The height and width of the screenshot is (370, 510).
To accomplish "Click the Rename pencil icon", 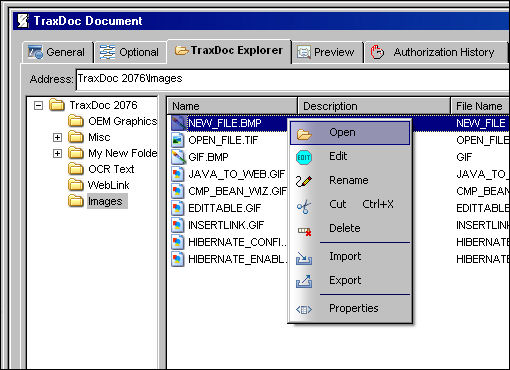I will (304, 181).
